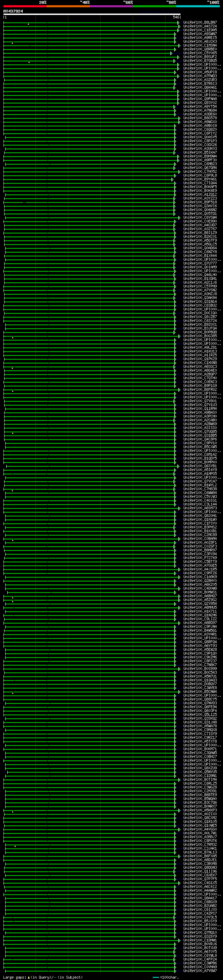Click the white query sequence ruler bar

(92, 15)
